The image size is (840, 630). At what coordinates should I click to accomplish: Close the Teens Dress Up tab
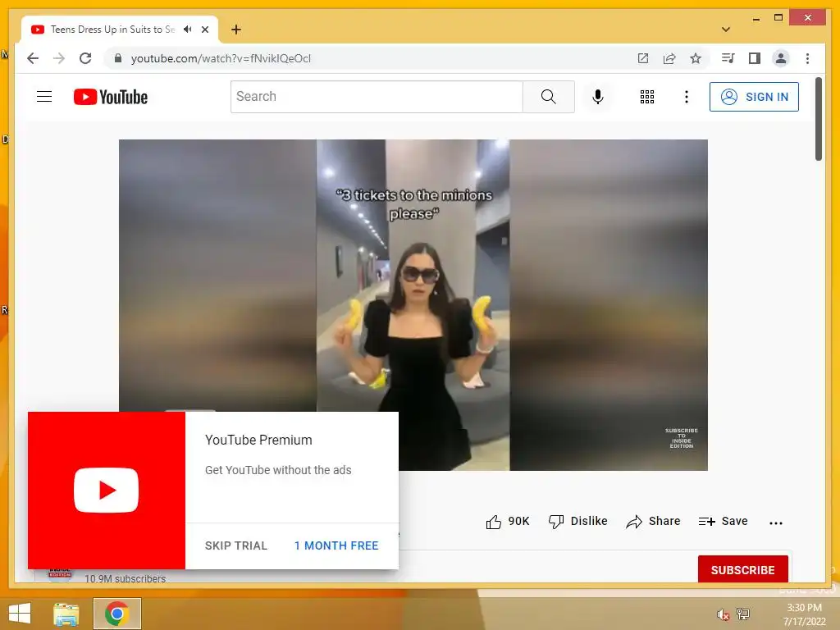point(204,30)
